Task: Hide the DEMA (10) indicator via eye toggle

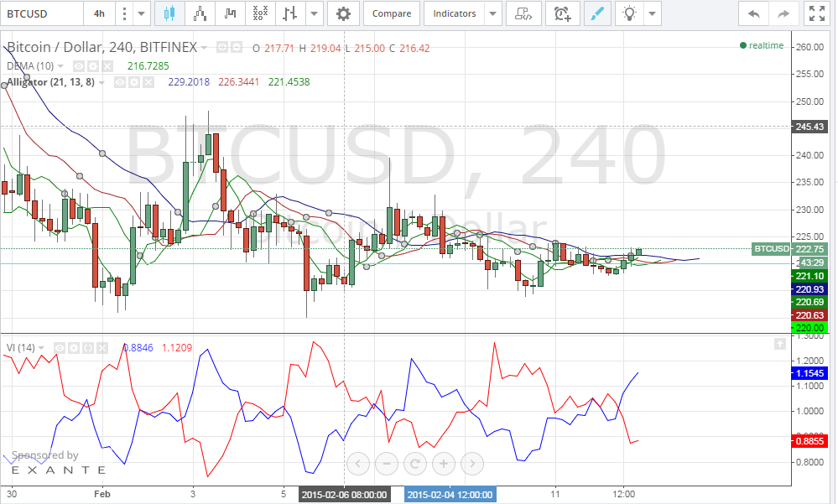Action: (x=79, y=65)
